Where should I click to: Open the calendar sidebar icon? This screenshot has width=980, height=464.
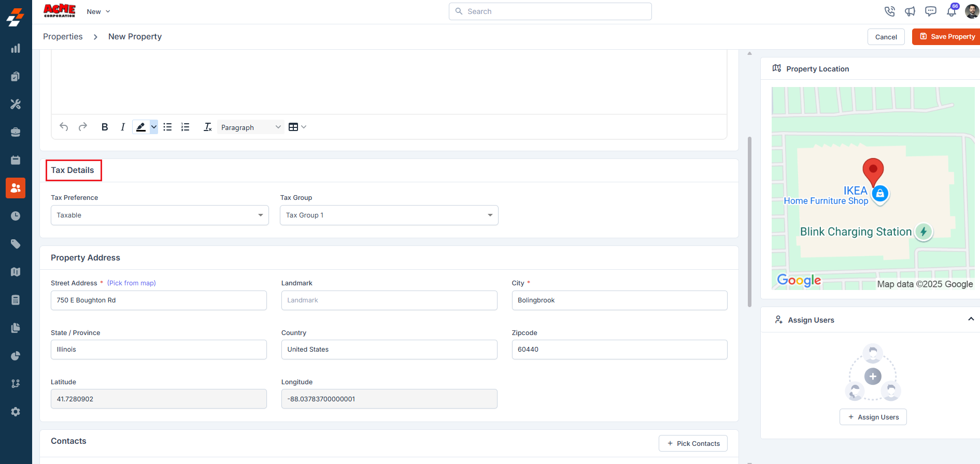pos(16,160)
